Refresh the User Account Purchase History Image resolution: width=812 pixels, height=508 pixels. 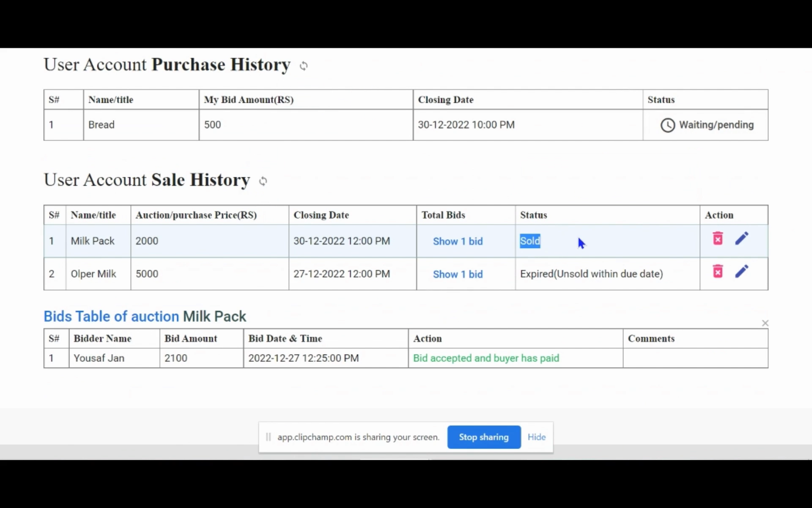pos(304,66)
